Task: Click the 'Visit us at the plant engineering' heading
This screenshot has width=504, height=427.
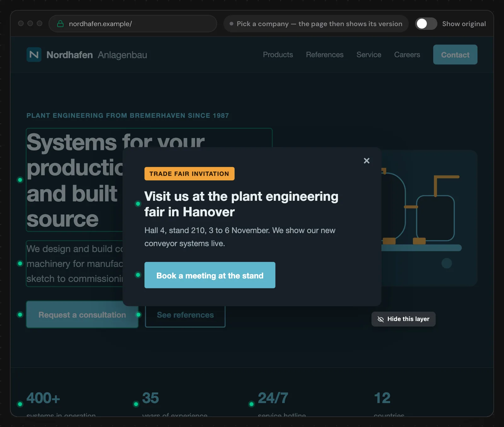Action: click(x=241, y=204)
